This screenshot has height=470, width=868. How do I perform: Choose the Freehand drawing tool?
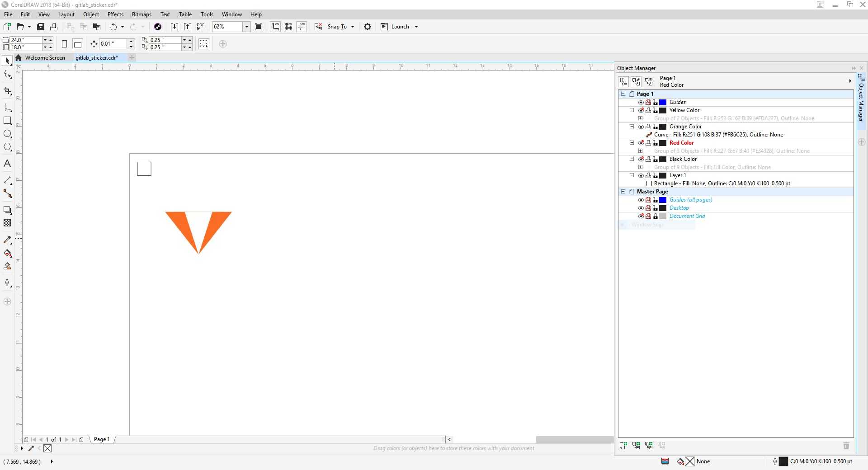pyautogui.click(x=7, y=107)
